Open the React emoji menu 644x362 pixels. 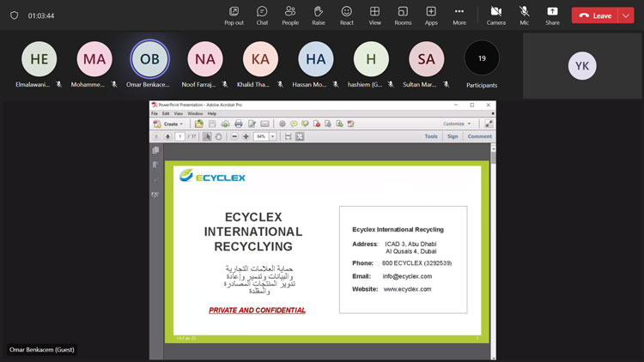click(x=346, y=15)
